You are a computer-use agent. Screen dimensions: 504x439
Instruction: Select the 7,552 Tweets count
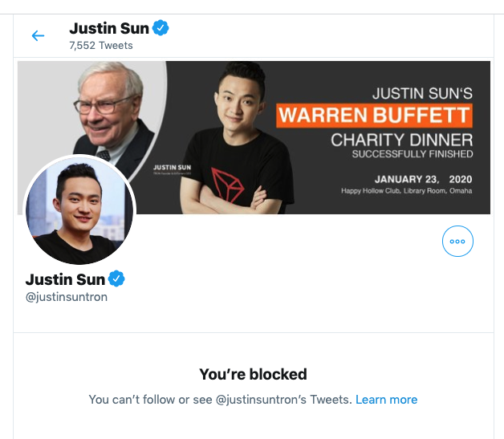coord(101,46)
